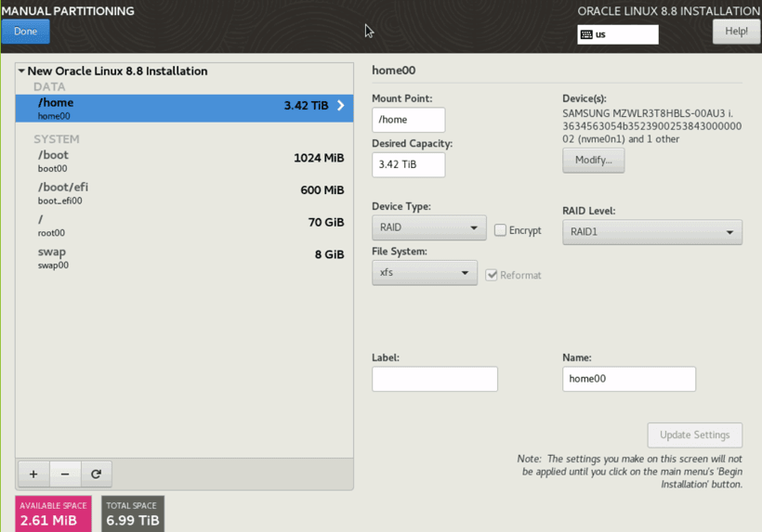Image resolution: width=762 pixels, height=532 pixels.
Task: Select the /boot/efi partition row
Action: [x=184, y=193]
